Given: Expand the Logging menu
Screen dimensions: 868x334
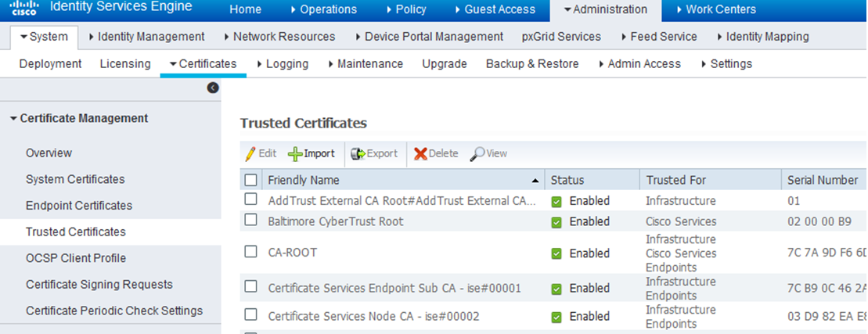Looking at the screenshot, I should pos(283,64).
